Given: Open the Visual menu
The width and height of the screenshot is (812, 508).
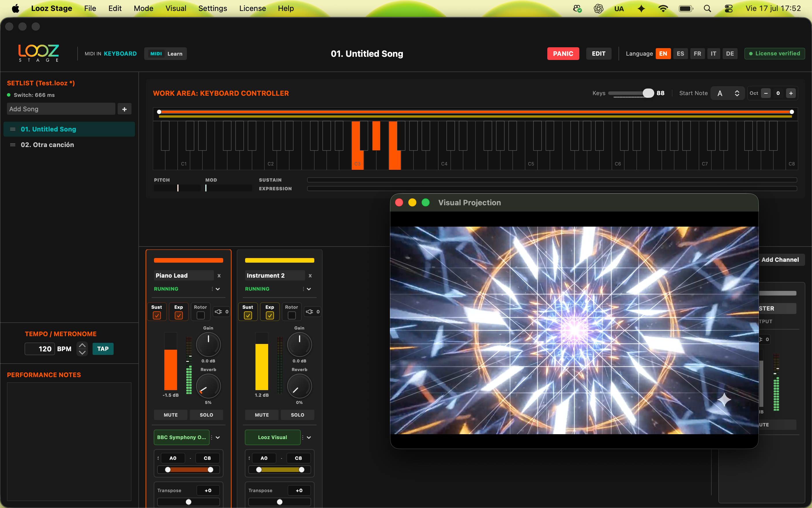Looking at the screenshot, I should click(176, 8).
